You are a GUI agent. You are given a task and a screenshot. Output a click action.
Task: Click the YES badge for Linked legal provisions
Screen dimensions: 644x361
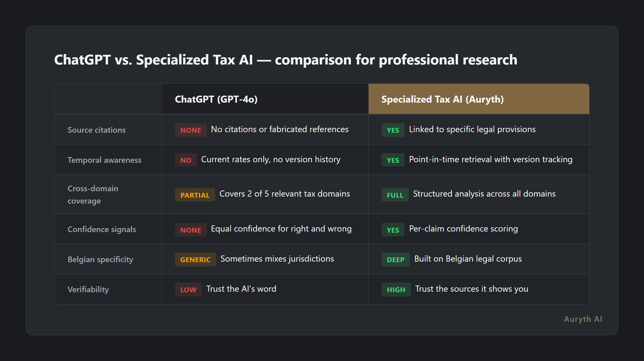pyautogui.click(x=393, y=130)
